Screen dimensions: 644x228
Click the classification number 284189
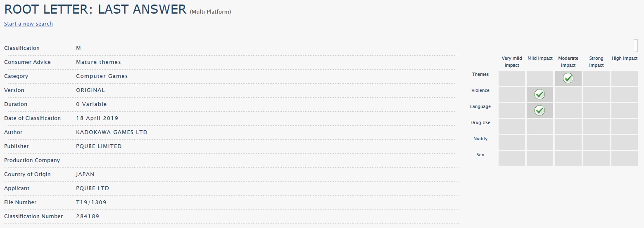point(88,216)
